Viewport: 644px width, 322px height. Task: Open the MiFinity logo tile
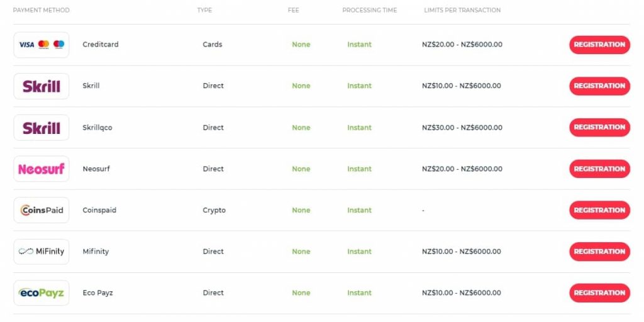[x=42, y=252]
